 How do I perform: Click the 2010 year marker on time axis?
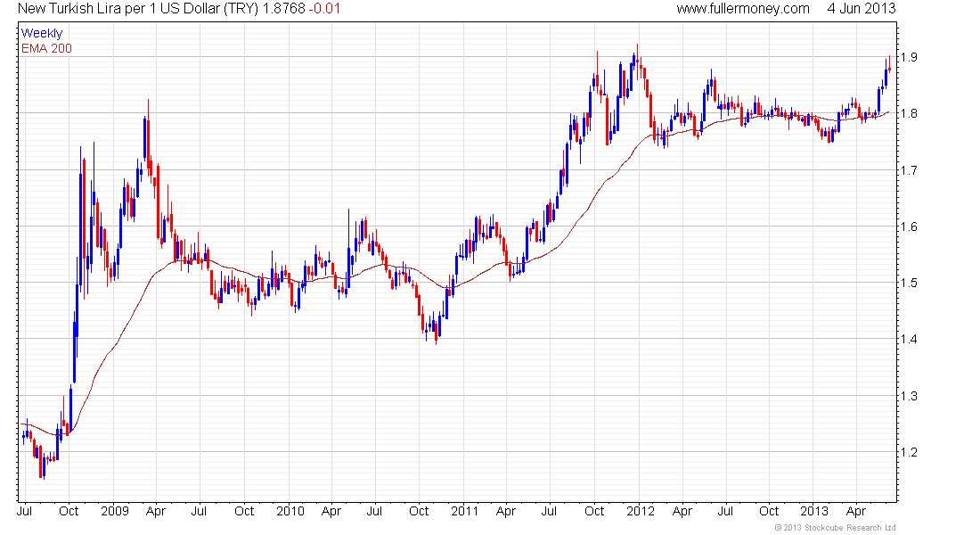[x=290, y=511]
